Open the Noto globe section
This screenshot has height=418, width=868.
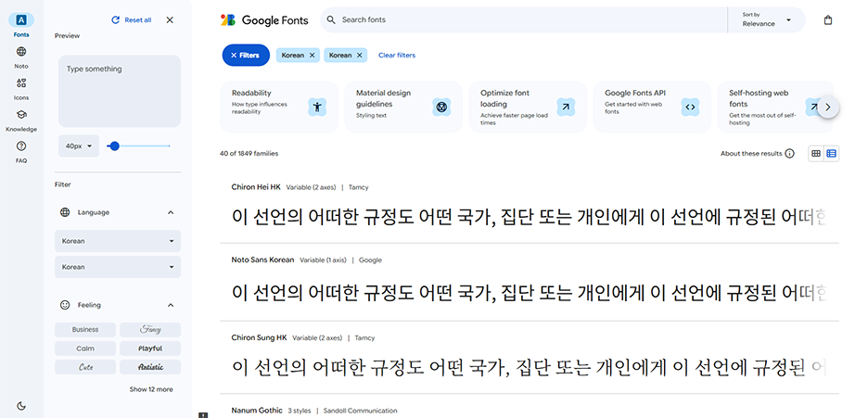click(21, 57)
